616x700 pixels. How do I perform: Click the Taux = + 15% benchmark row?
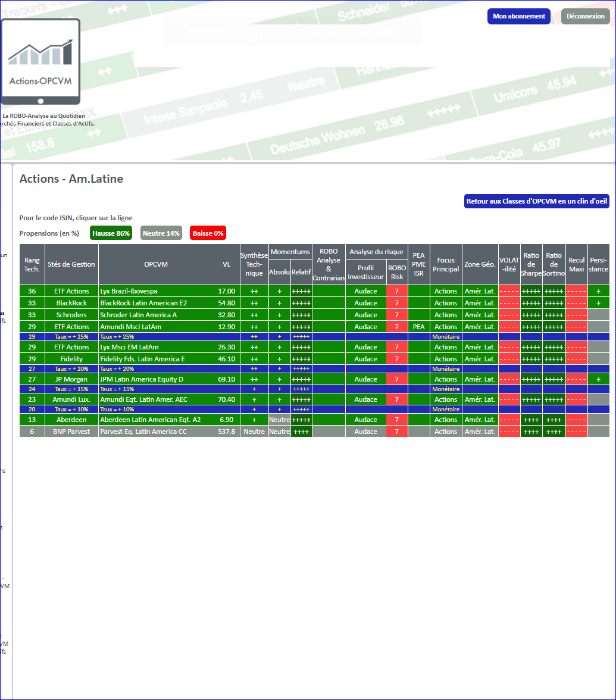314,389
